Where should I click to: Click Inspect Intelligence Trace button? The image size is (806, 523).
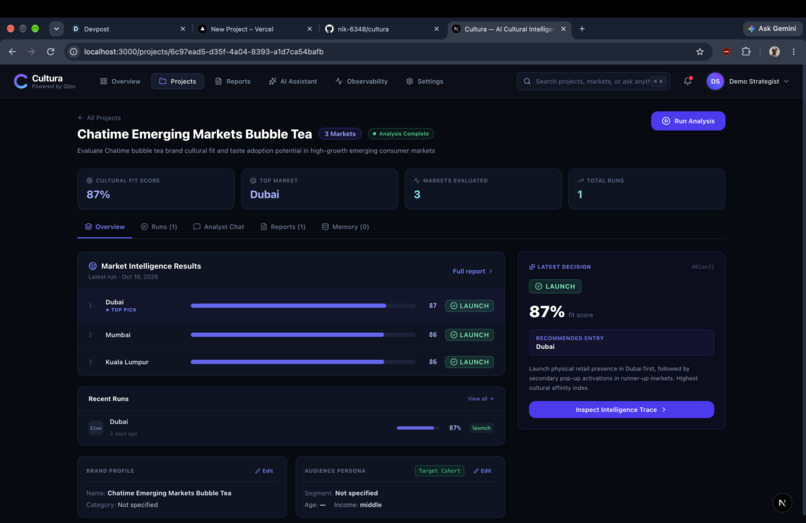[621, 410]
